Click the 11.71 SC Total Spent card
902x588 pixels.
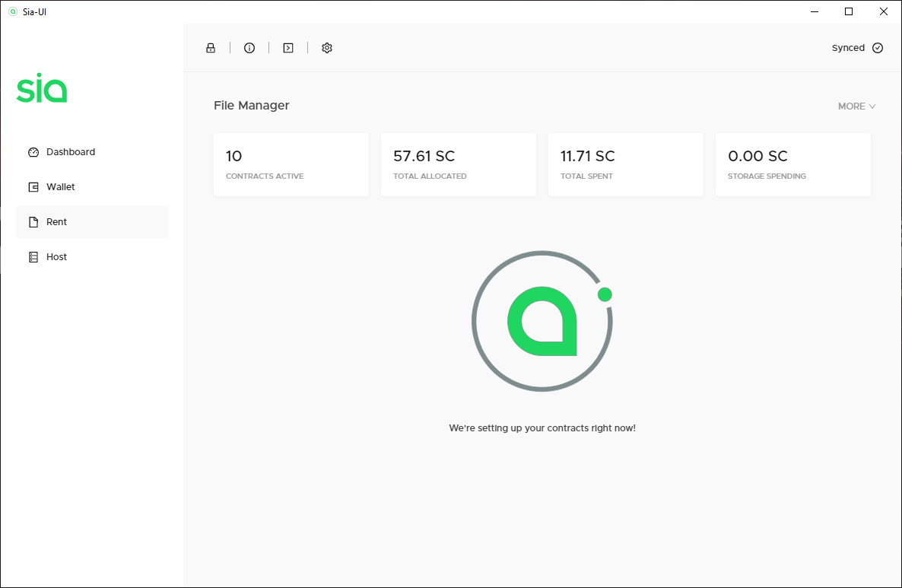coord(626,164)
